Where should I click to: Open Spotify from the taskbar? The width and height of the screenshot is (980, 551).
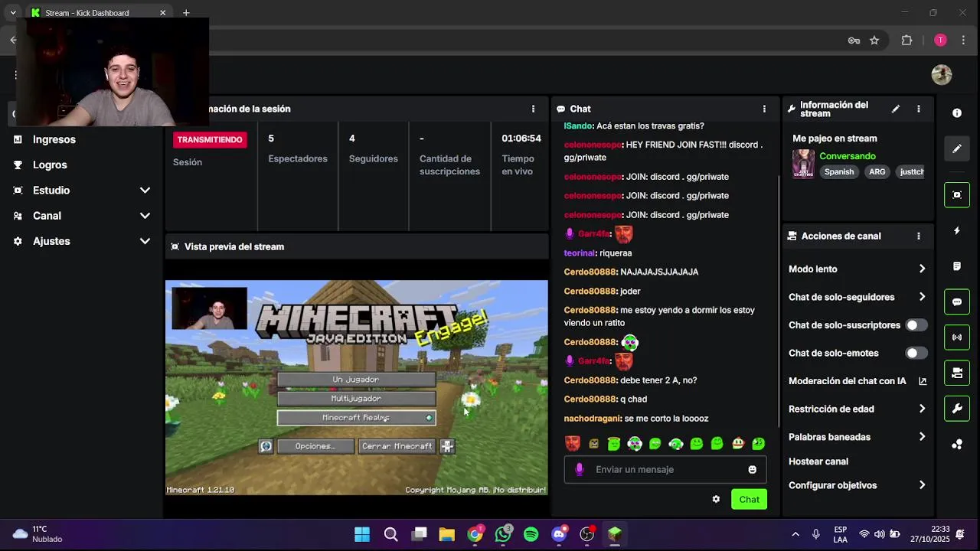point(531,534)
